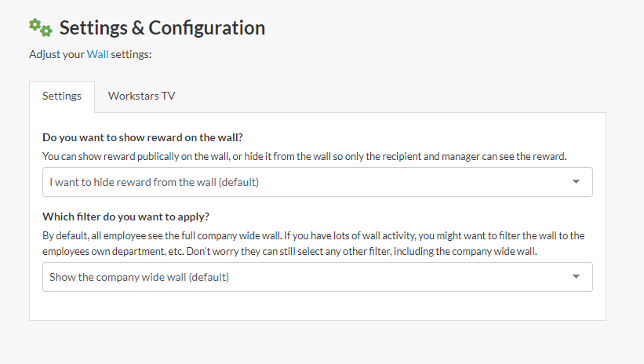
Task: Expand the show reward dropdown arrow
Action: pyautogui.click(x=576, y=182)
